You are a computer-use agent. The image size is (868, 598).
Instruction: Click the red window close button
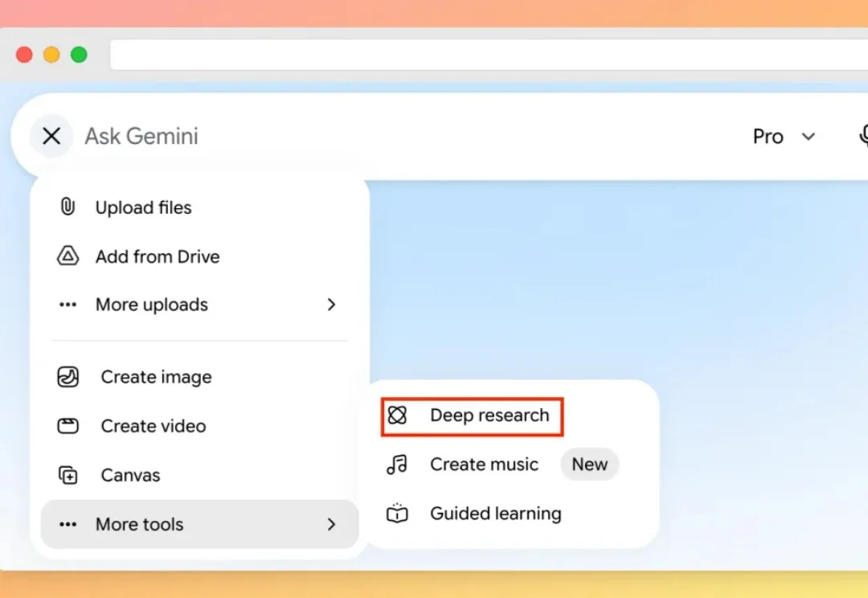(x=24, y=55)
